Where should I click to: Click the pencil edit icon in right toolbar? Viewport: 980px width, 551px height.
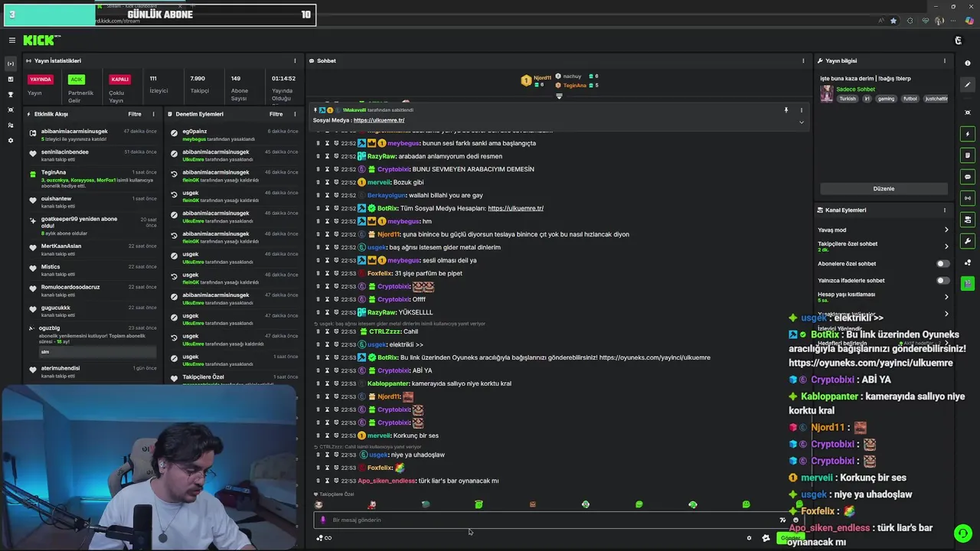tap(968, 85)
